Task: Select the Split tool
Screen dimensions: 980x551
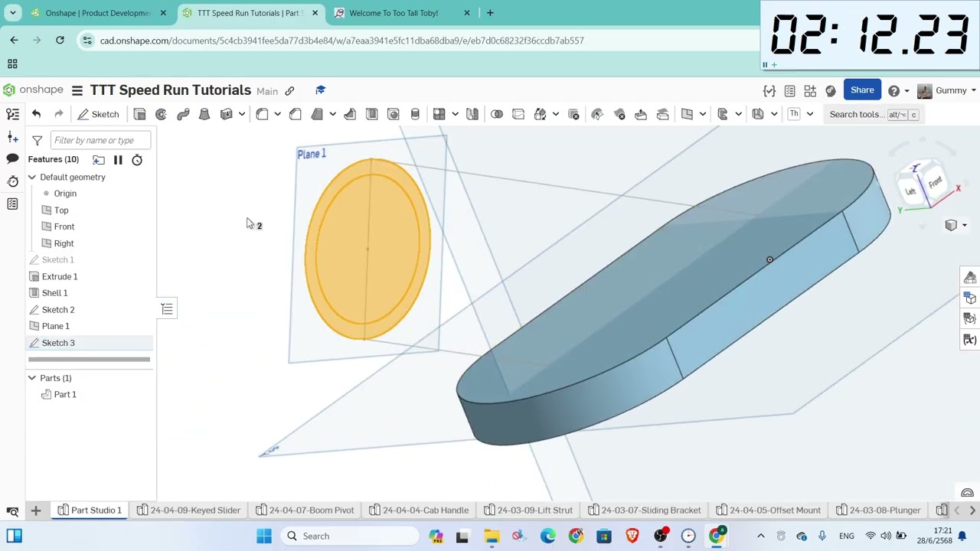Action: tap(518, 114)
